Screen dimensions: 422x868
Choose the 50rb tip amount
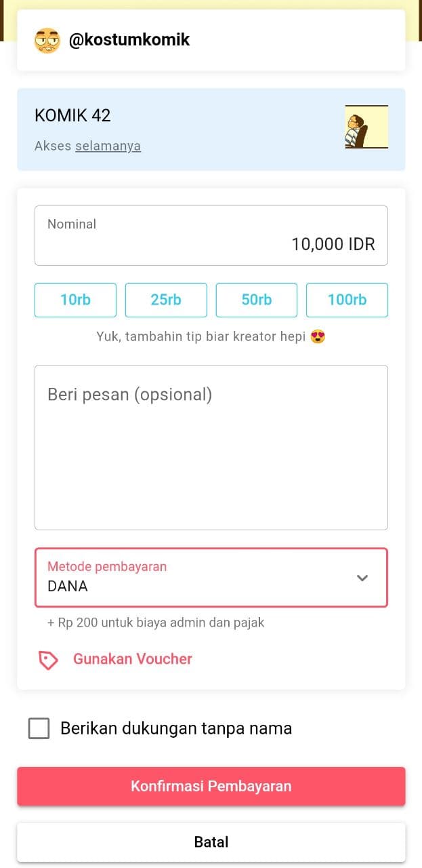point(257,300)
